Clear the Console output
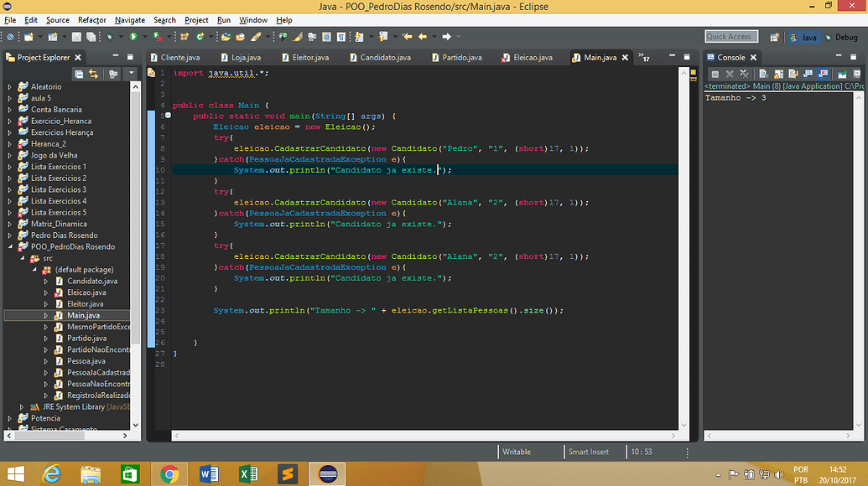868x486 pixels. tap(763, 72)
